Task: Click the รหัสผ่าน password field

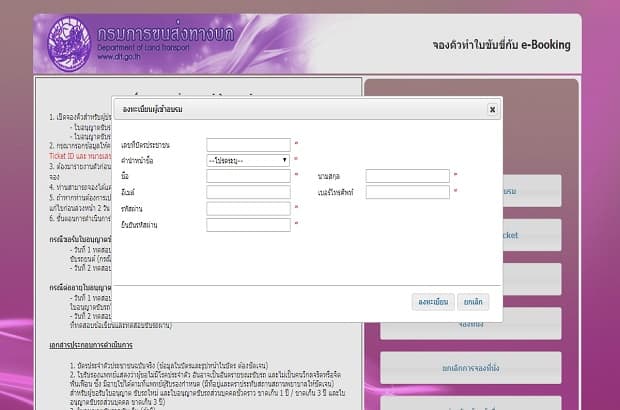Action: coord(248,208)
